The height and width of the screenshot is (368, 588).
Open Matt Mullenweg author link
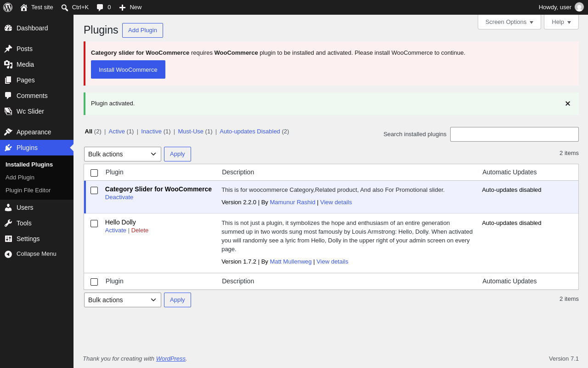pyautogui.click(x=291, y=261)
